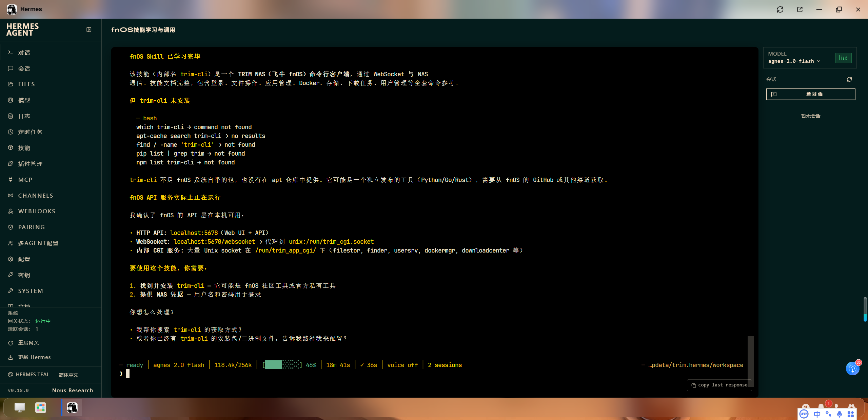Click the fnOS技能学习与调用 title
This screenshot has width=868, height=420.
click(143, 30)
